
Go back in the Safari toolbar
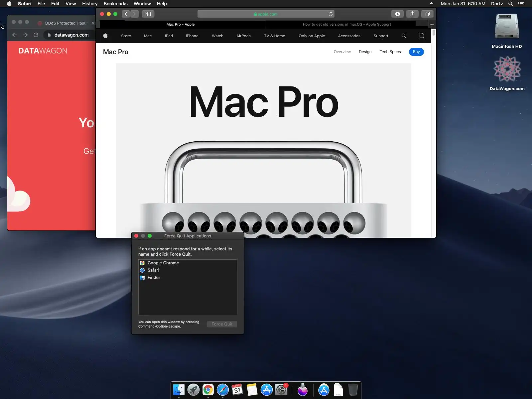[x=126, y=14]
